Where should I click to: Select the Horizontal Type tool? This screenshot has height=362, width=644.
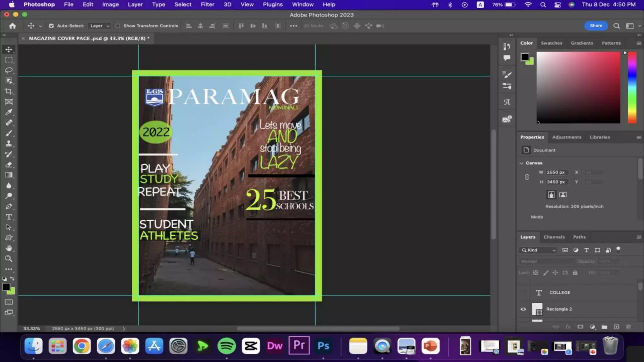(9, 217)
